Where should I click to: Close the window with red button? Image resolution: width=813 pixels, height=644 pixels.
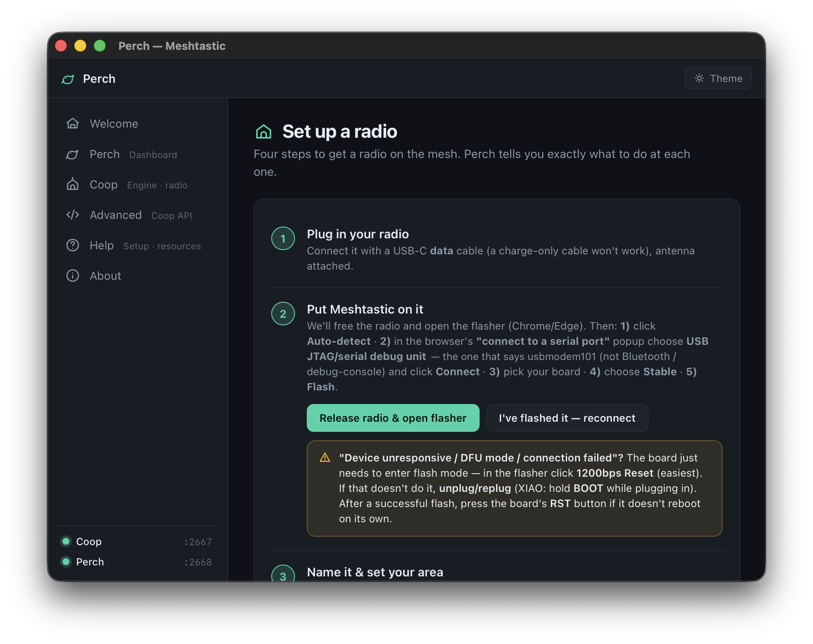click(x=61, y=46)
